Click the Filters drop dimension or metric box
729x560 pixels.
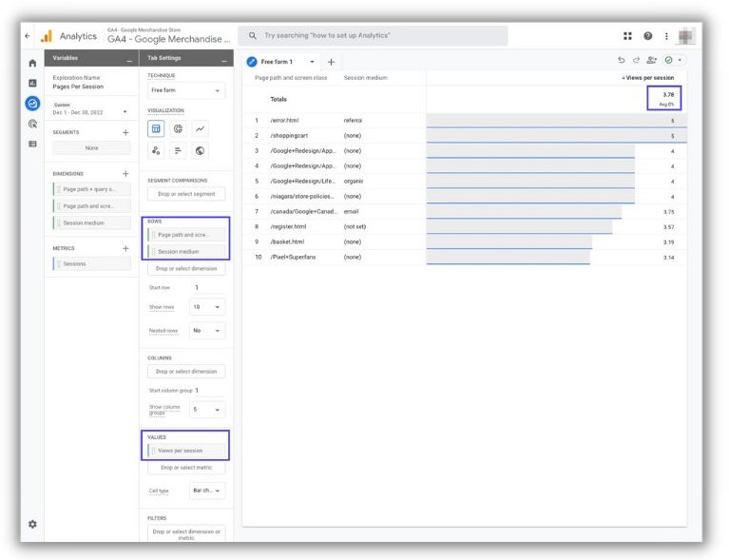[186, 534]
